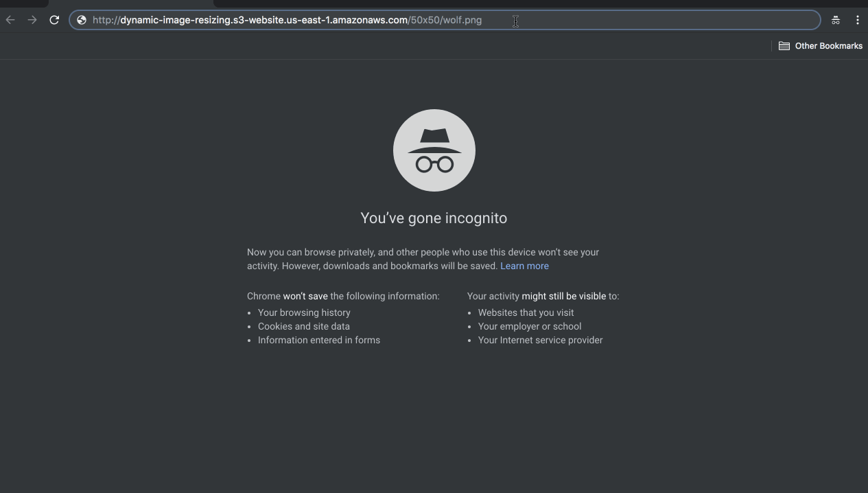Click "Your browsing history" list item
Viewport: 868px width, 493px height.
(304, 312)
